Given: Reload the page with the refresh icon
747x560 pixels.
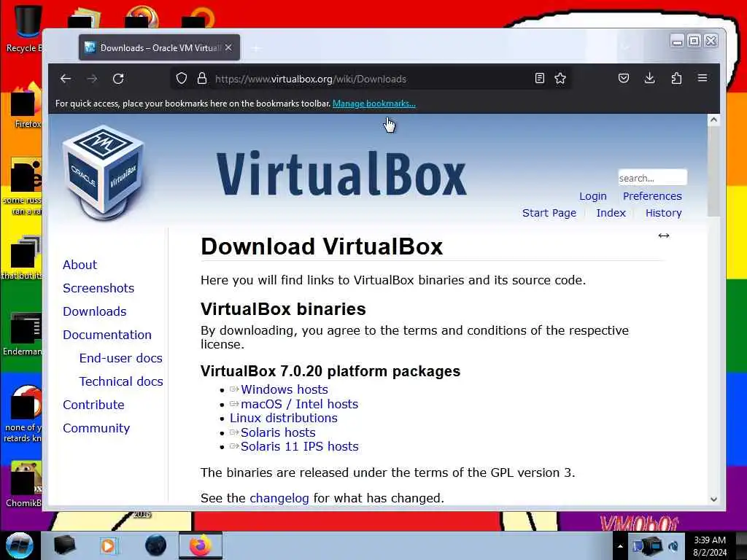Looking at the screenshot, I should 118,79.
